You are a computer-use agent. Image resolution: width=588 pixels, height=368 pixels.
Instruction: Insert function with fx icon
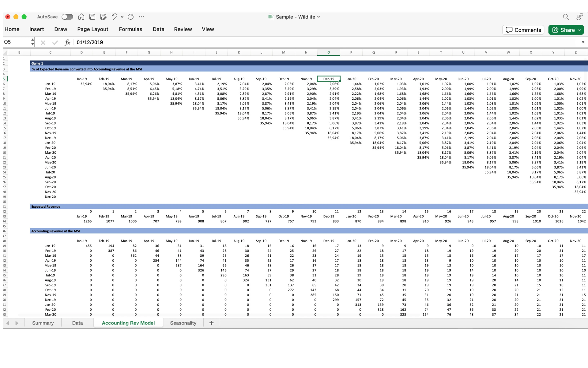pos(67,42)
